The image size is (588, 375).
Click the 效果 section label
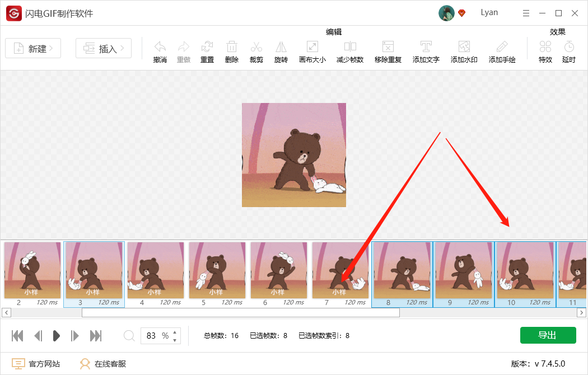(557, 32)
